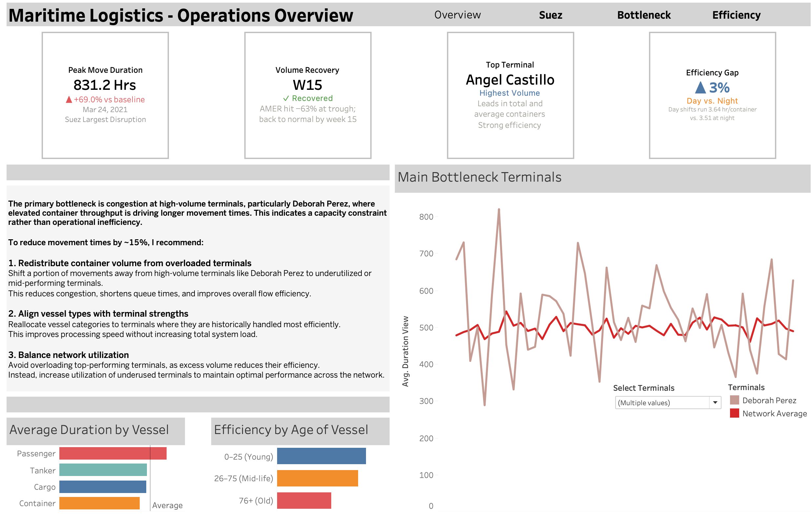The image size is (812, 514).
Task: Go to the Efficiency tab
Action: pyautogui.click(x=736, y=15)
